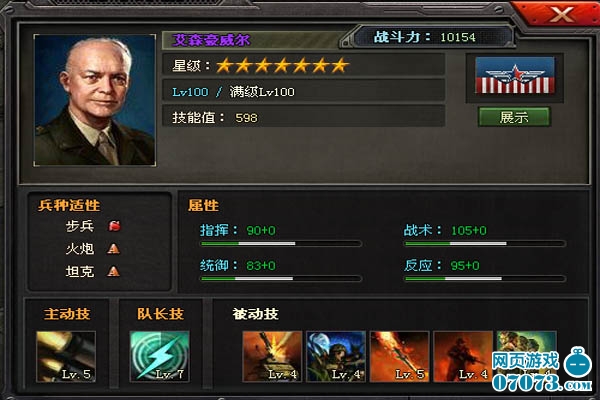Click Eisenhower's portrait image
The image size is (600, 400).
coord(95,100)
